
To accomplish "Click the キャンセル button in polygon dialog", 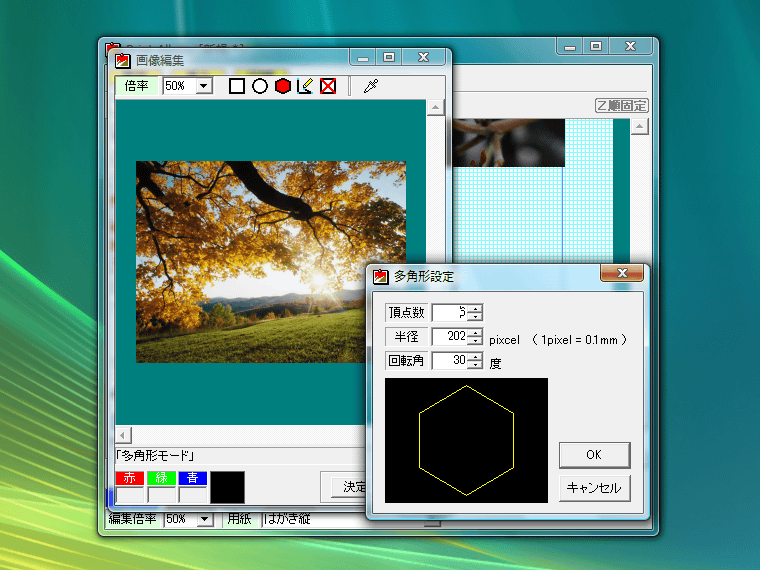I will point(594,488).
